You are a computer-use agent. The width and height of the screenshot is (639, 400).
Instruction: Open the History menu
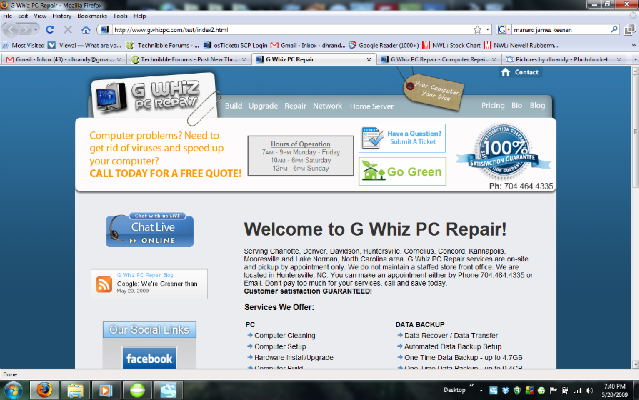[x=62, y=16]
